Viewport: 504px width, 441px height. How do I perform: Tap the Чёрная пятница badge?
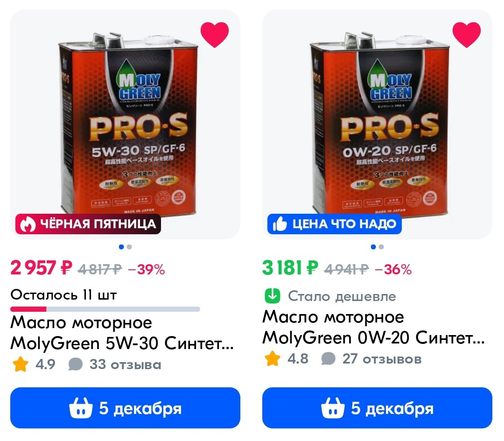point(88,224)
